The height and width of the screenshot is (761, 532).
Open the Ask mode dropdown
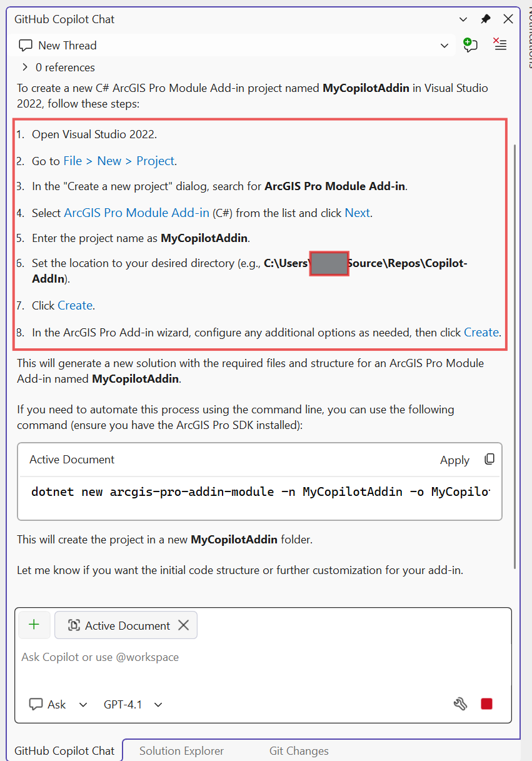click(x=83, y=704)
